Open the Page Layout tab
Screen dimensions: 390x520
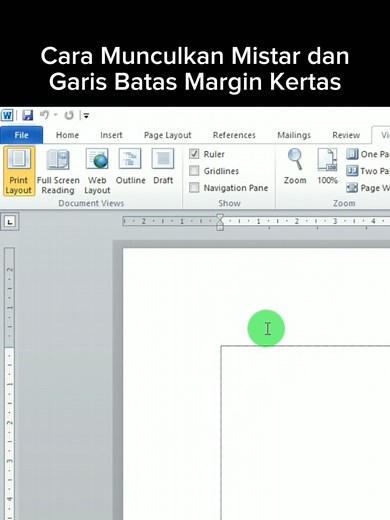click(x=168, y=135)
